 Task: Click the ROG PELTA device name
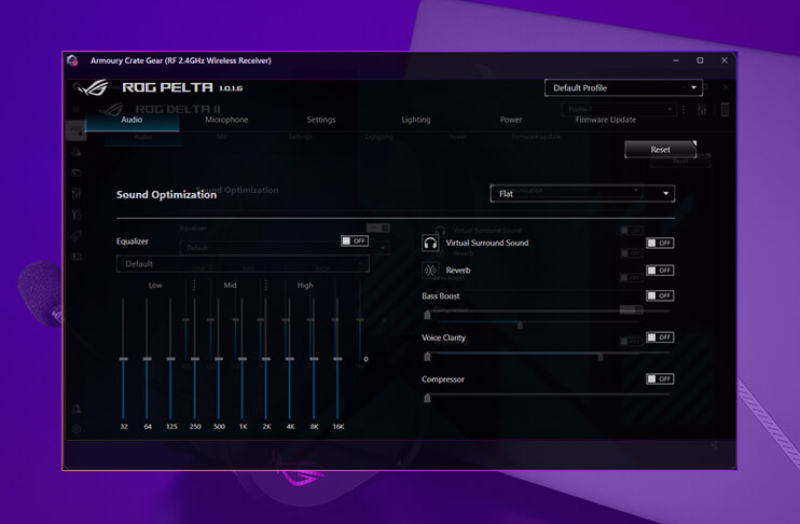167,88
